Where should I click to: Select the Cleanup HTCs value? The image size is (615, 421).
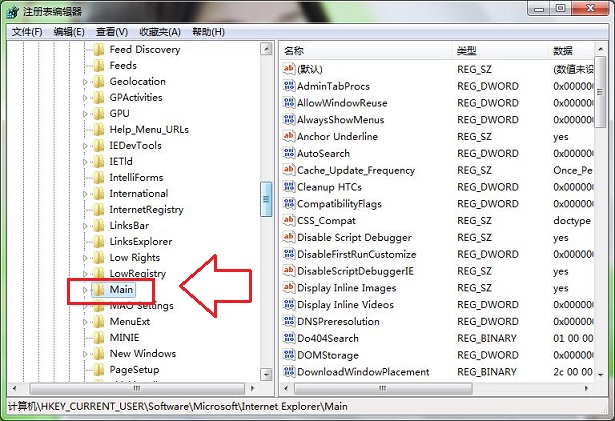click(329, 187)
